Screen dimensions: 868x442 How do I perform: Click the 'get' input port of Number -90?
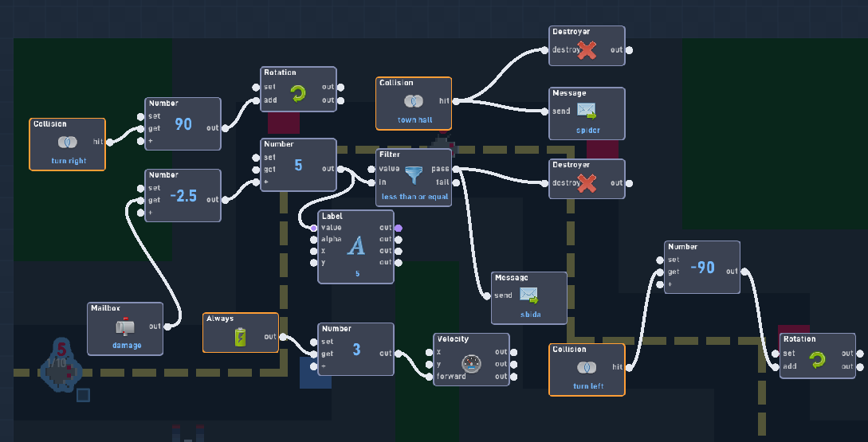[x=660, y=272]
